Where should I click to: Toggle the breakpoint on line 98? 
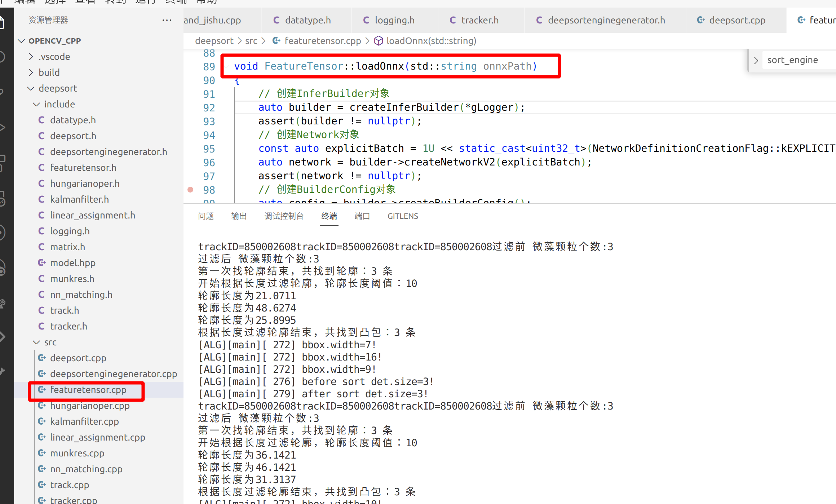click(190, 189)
